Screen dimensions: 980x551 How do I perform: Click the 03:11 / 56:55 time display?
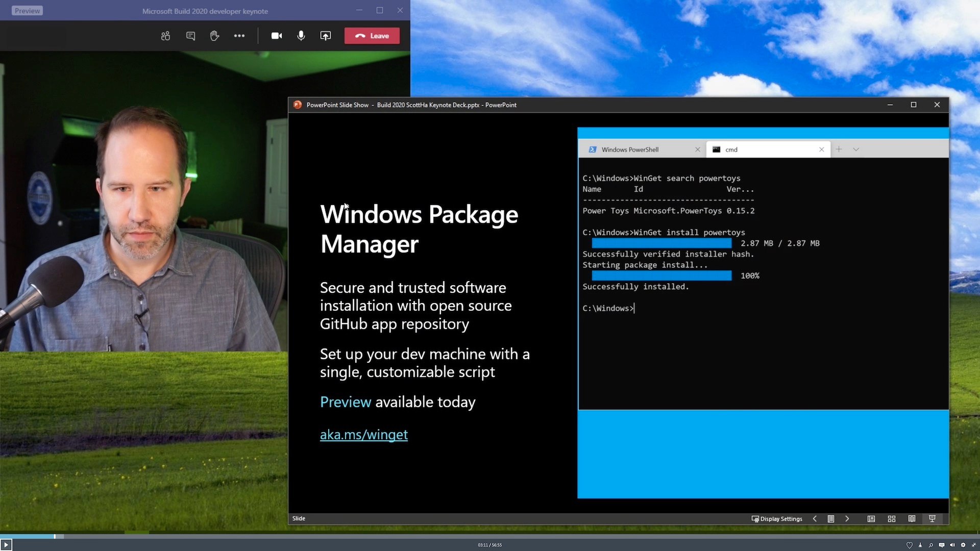[490, 545]
